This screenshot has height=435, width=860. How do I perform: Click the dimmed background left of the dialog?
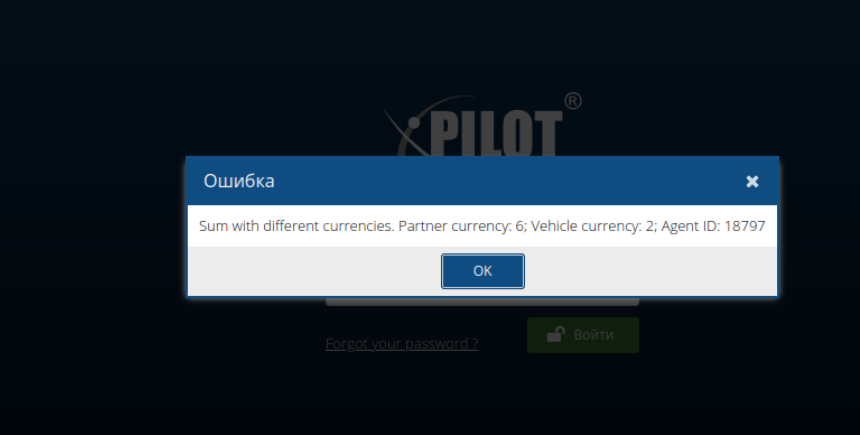[x=92, y=226]
